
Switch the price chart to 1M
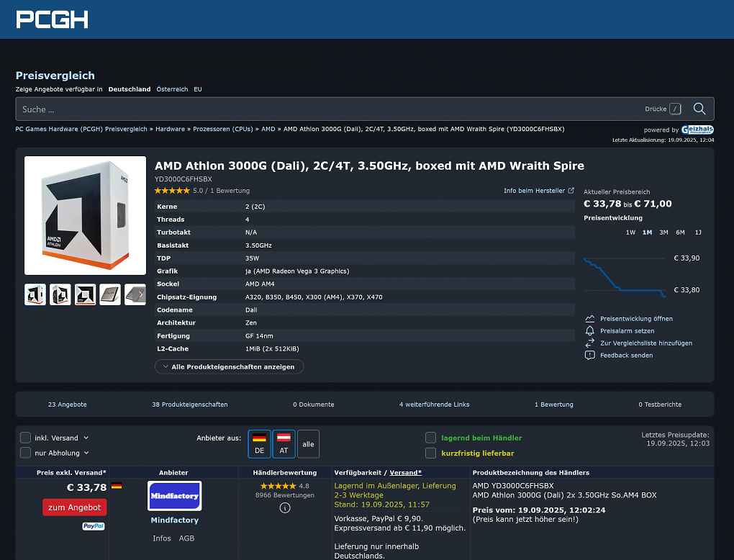coord(647,232)
